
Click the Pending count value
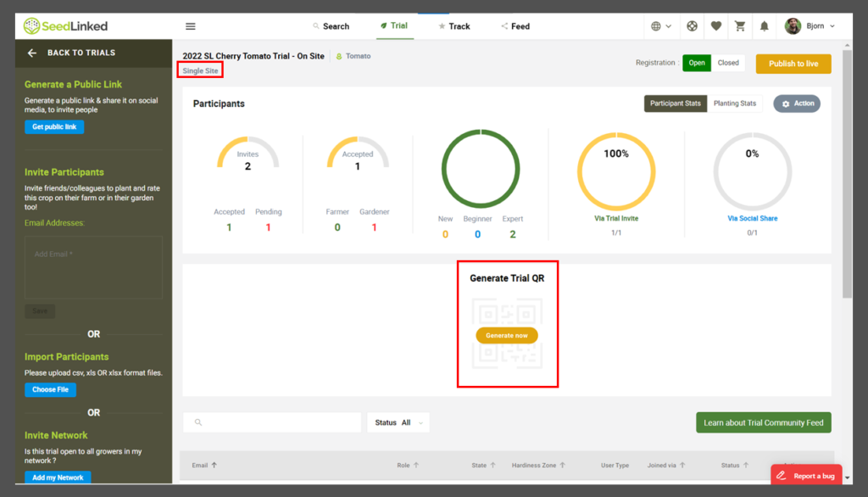(x=269, y=228)
